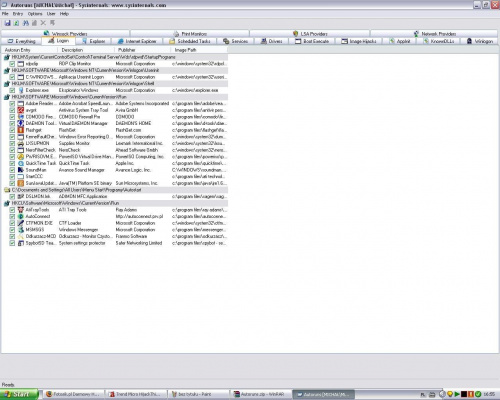The height and width of the screenshot is (400, 500).
Task: Switch to Autoruns.zip WinRAR taskbar button
Action: (x=262, y=394)
